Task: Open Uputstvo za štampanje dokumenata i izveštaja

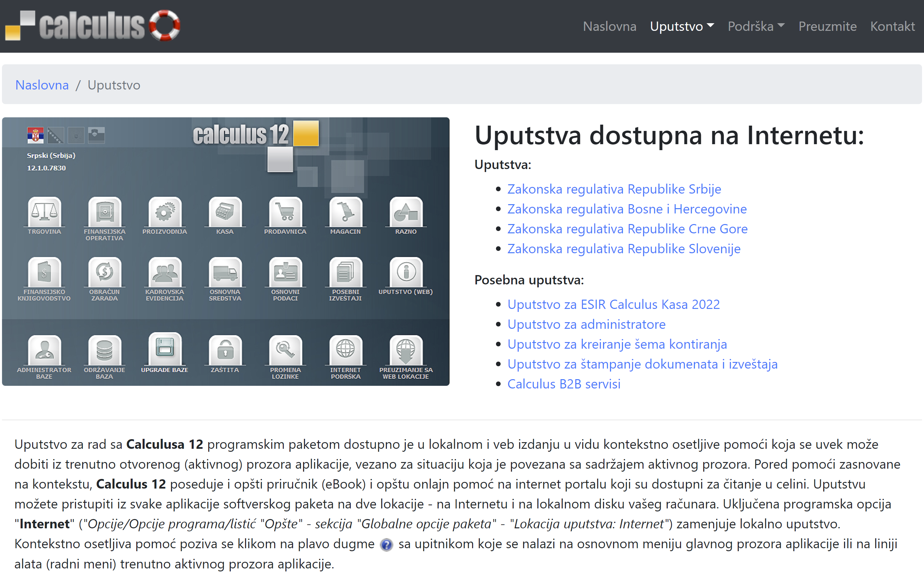Action: (x=642, y=365)
